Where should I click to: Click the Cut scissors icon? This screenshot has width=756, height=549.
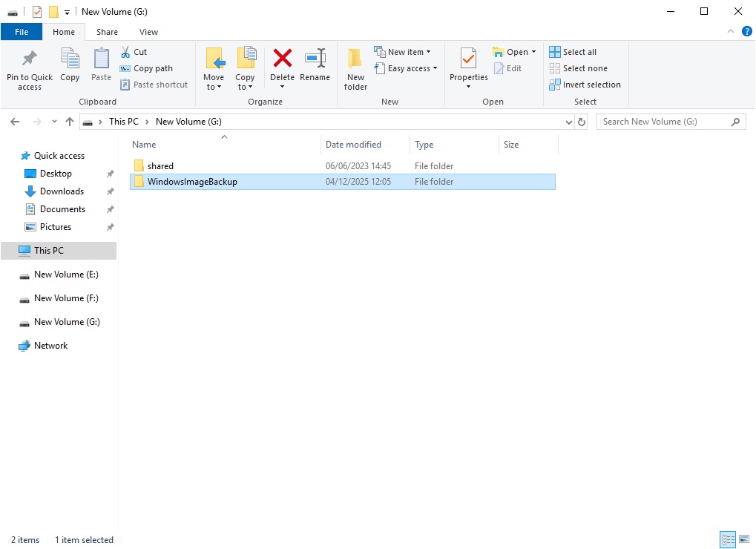[x=125, y=52]
